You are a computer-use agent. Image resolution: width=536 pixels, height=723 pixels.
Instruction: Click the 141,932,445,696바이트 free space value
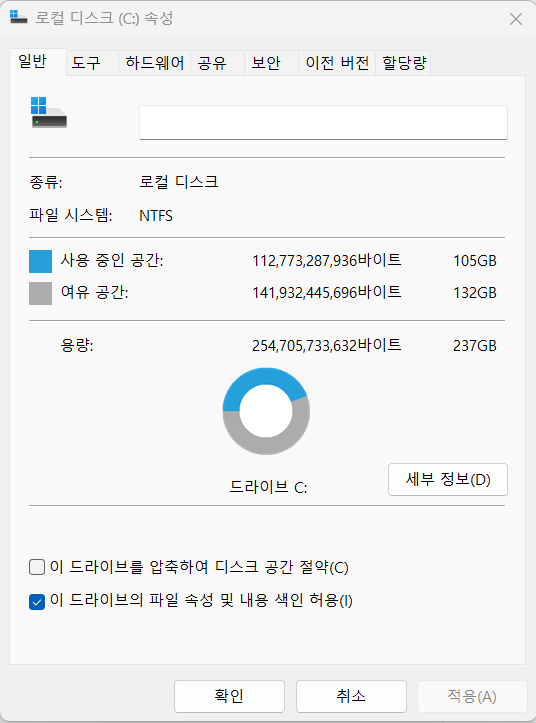[x=327, y=292]
